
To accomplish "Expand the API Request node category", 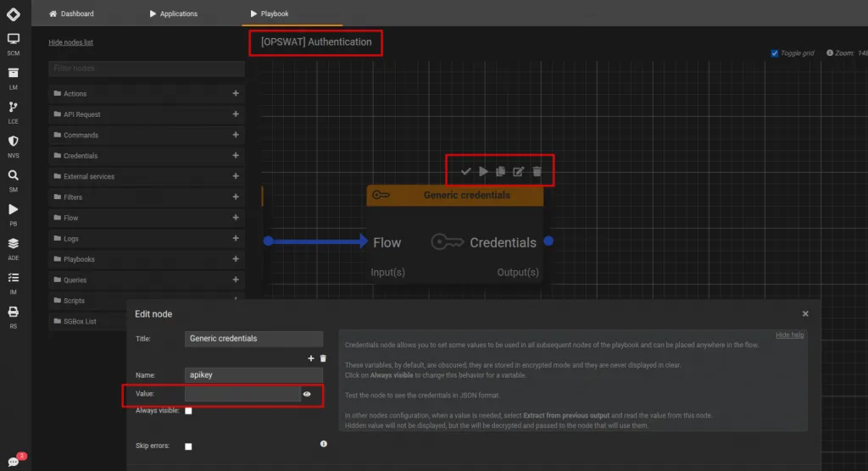I will coord(236,114).
